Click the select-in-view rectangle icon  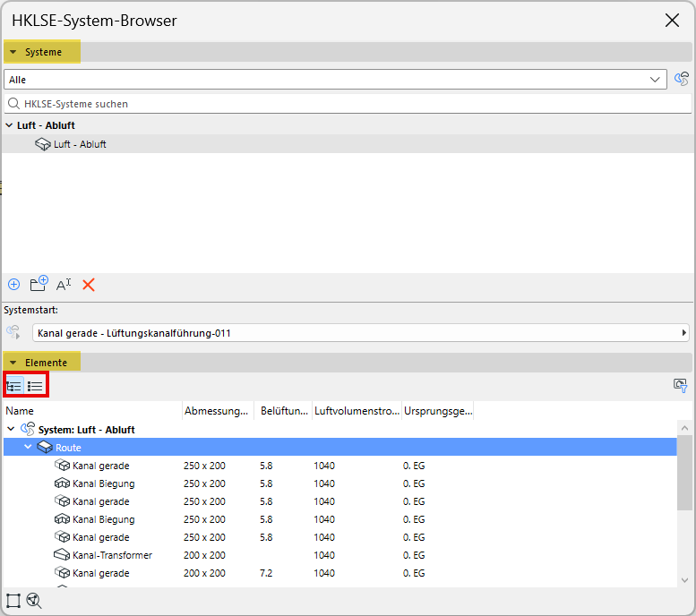tap(13, 601)
